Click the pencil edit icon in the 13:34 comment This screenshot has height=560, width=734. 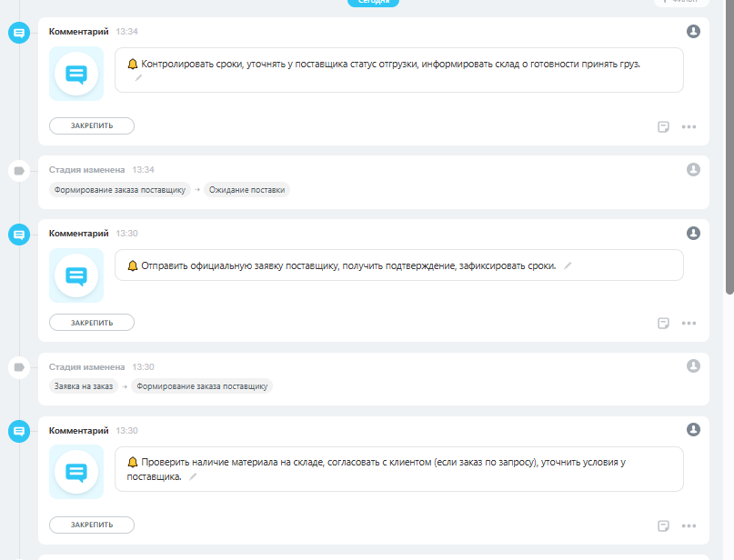point(139,78)
